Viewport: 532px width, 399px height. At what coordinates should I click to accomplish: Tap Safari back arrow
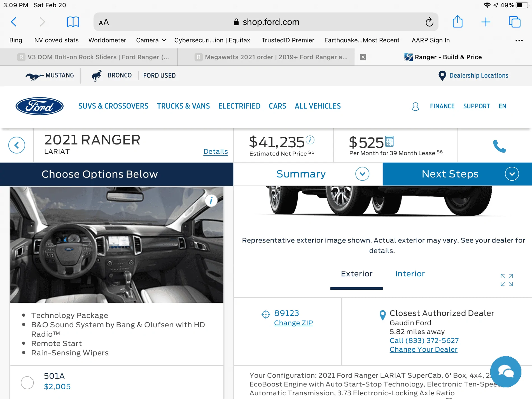coord(14,22)
